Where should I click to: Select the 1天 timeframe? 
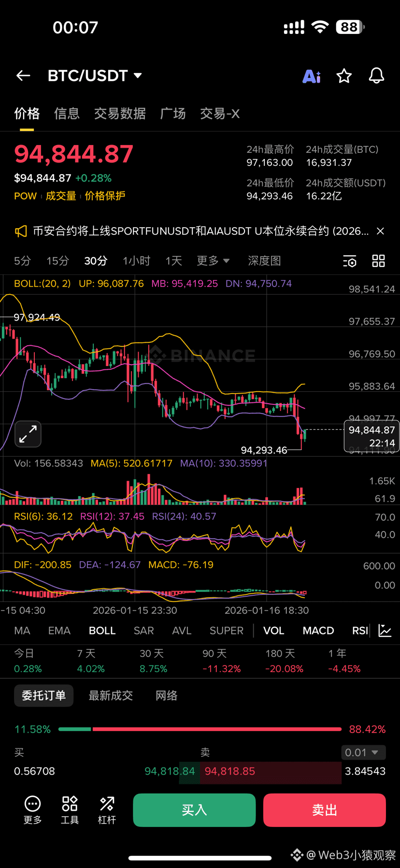[173, 261]
